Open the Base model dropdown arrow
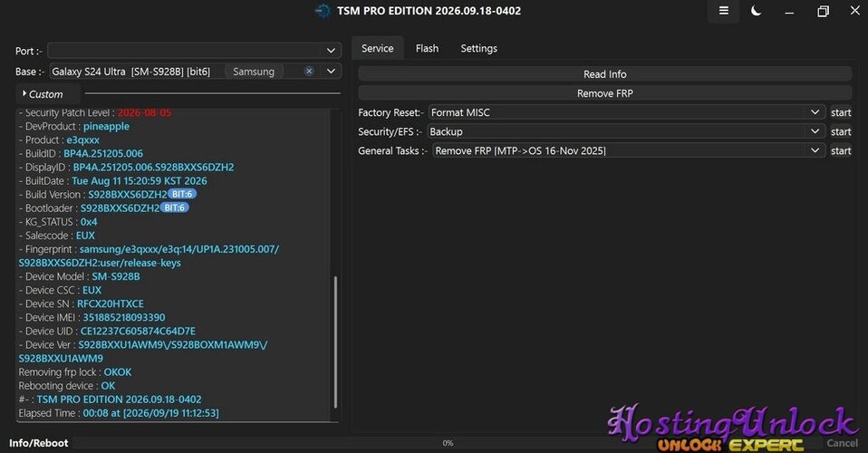 click(331, 72)
